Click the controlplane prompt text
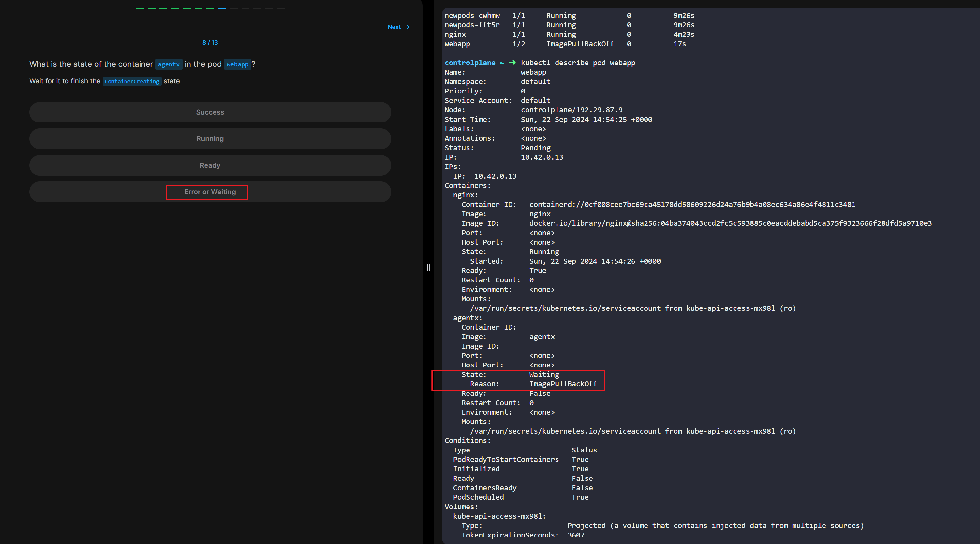 pos(470,63)
